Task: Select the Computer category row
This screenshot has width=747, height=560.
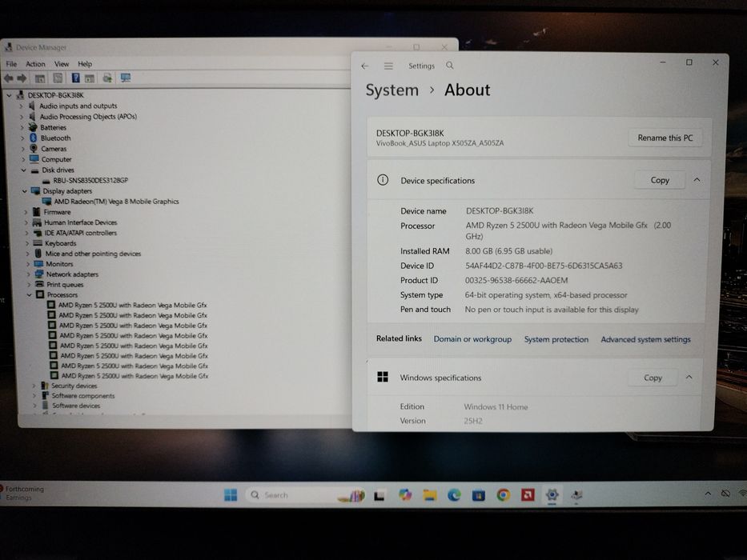Action: coord(56,159)
